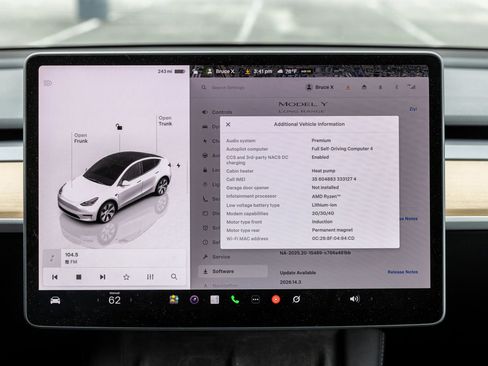Tap the charge port lightning bolt icon

178,165
